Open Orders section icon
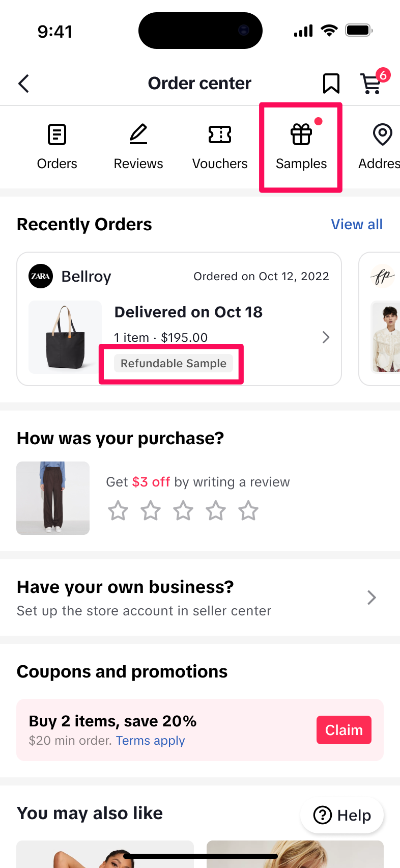The height and width of the screenshot is (868, 400). click(x=57, y=135)
